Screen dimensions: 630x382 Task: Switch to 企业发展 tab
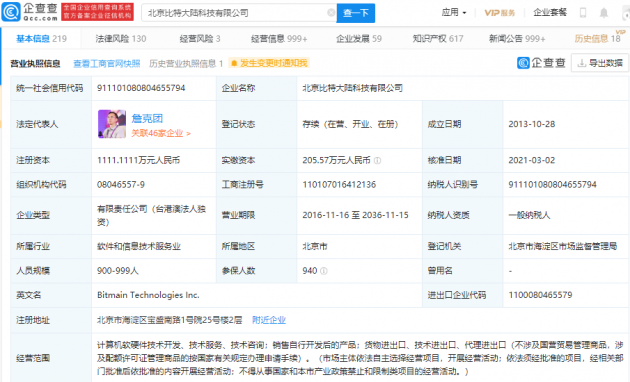tap(359, 39)
